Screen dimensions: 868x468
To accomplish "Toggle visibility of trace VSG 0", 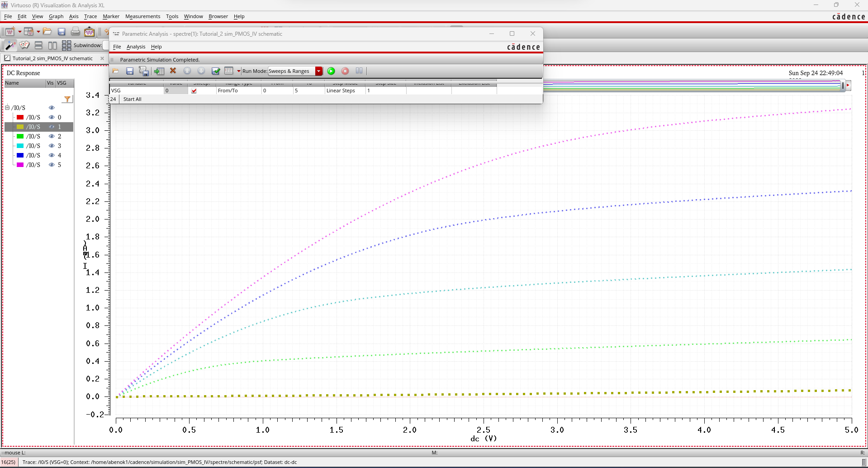I will tap(52, 117).
